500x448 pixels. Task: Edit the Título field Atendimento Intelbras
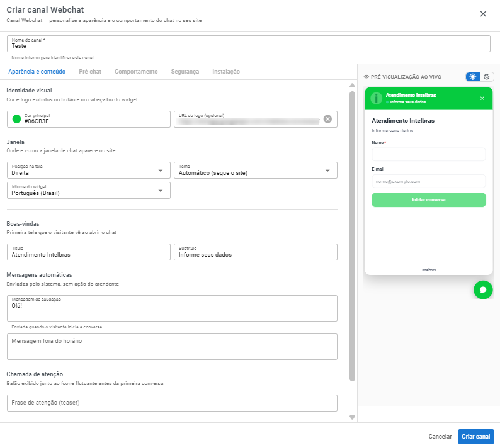point(89,252)
